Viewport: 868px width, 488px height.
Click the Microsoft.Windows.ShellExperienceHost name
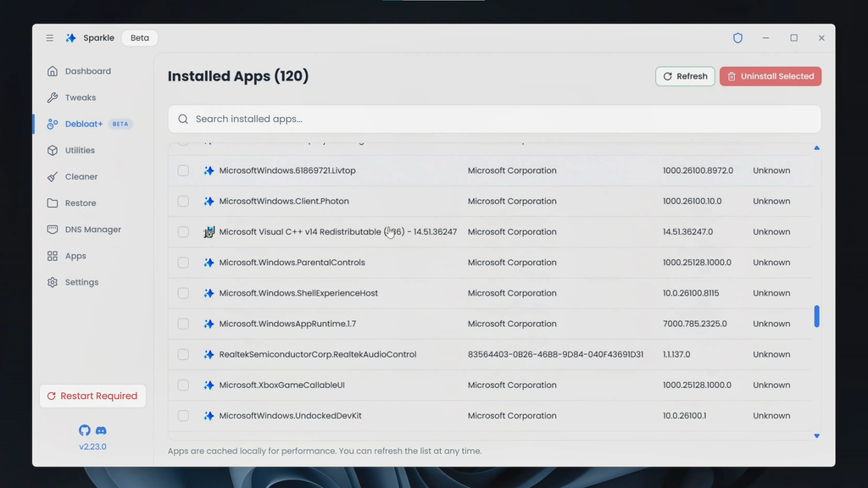coord(298,293)
